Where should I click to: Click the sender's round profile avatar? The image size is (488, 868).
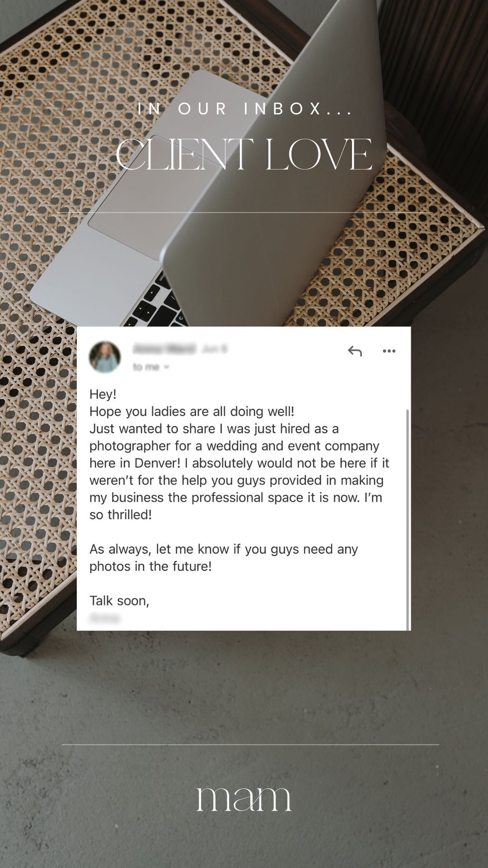coord(105,357)
